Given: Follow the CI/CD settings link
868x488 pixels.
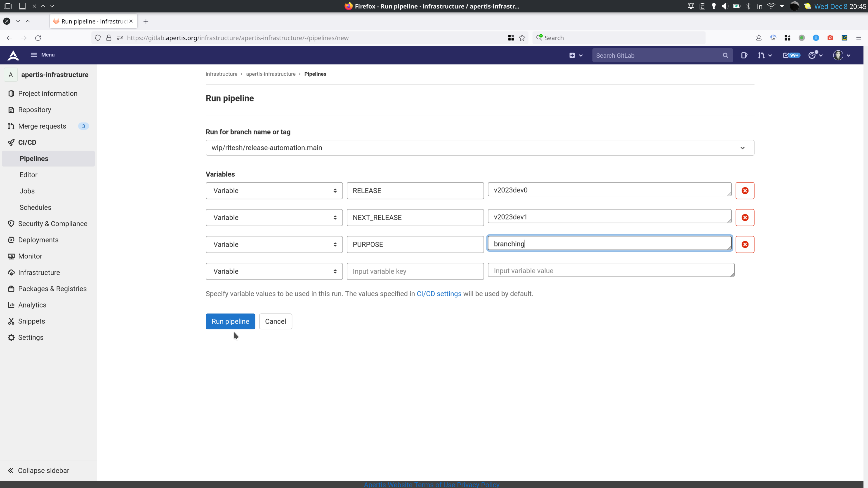Looking at the screenshot, I should pos(439,294).
